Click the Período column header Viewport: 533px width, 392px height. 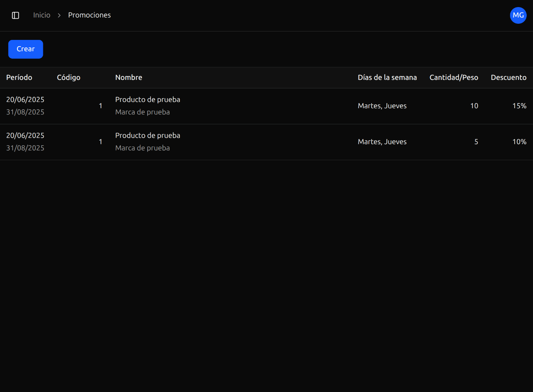pos(19,77)
